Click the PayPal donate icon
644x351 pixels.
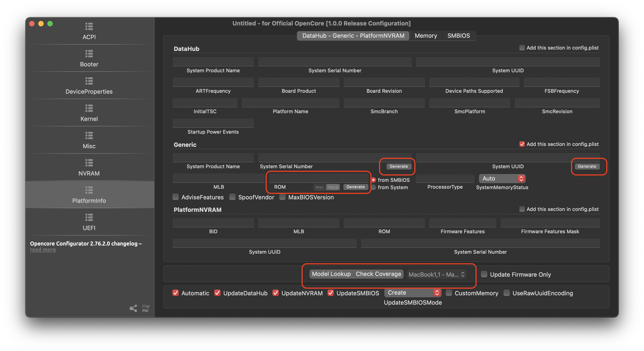(146, 308)
